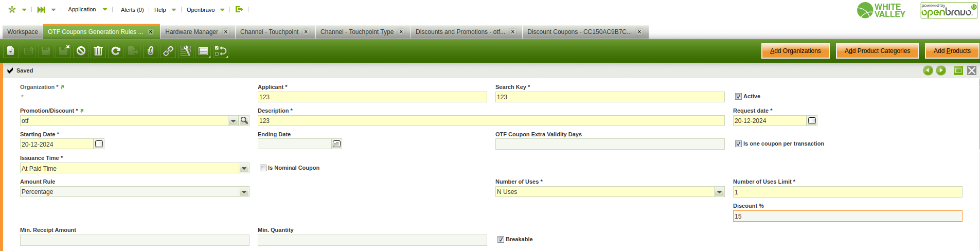The image size is (980, 251).
Task: Click the save record icon
Action: coord(46,51)
